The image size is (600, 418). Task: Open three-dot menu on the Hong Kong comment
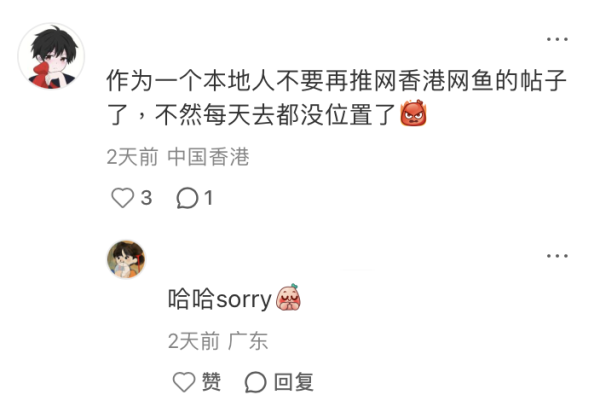[557, 39]
